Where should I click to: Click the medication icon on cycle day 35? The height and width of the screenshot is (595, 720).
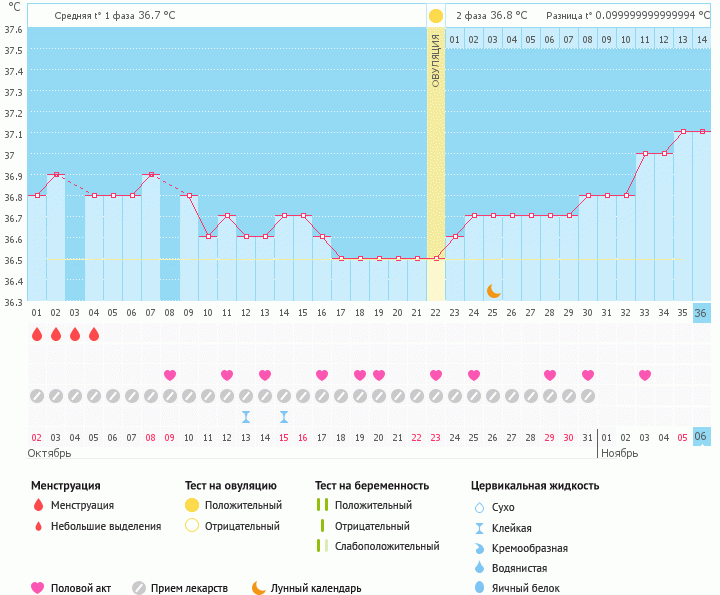point(682,396)
